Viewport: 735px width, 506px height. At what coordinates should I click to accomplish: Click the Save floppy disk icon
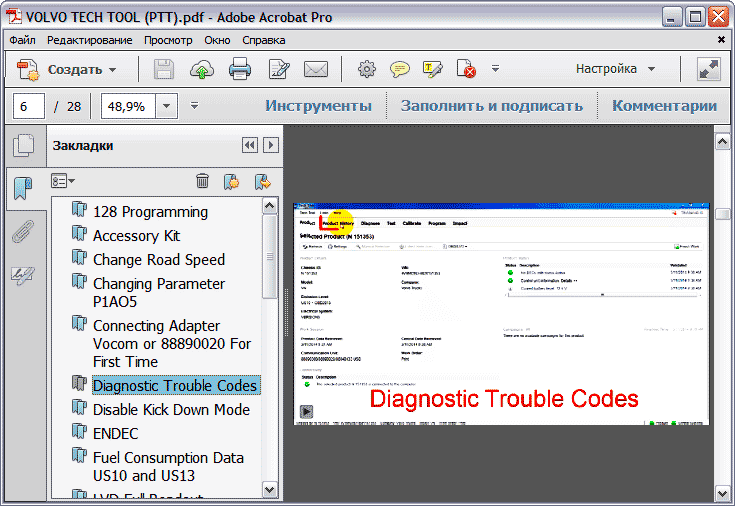pos(164,70)
